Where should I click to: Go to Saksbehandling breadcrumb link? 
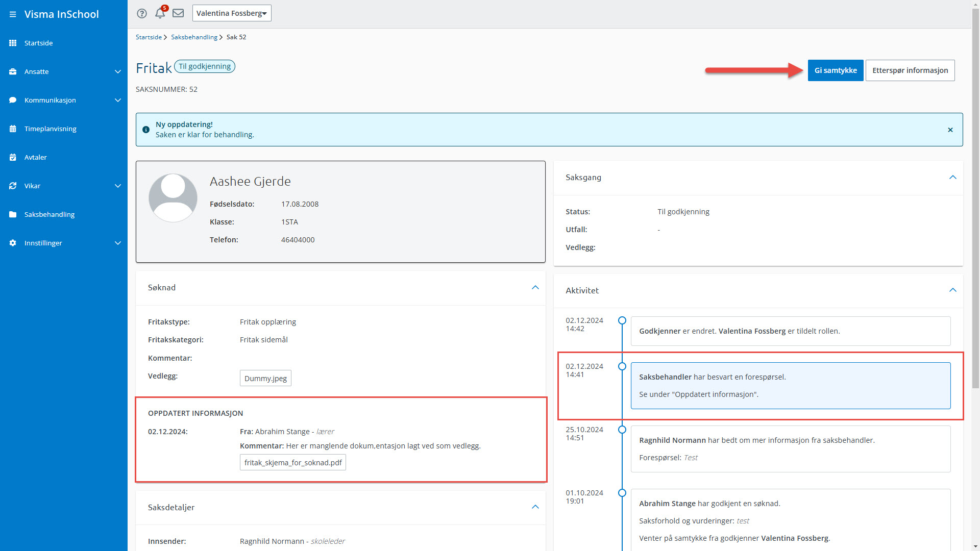coord(194,37)
